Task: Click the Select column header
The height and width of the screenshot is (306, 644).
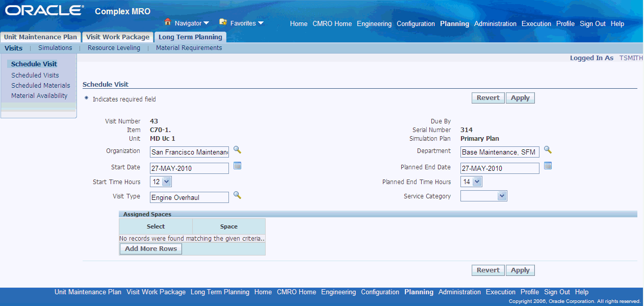Action: pyautogui.click(x=156, y=226)
